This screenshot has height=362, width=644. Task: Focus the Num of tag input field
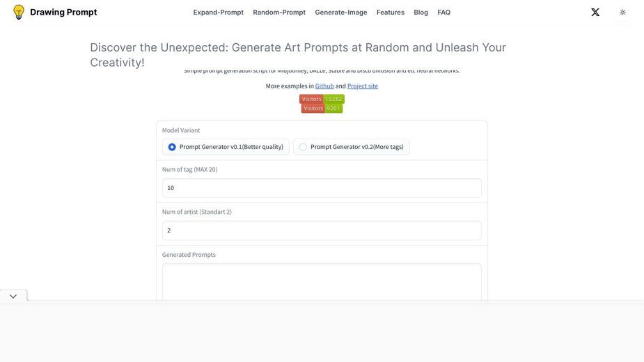(x=322, y=188)
